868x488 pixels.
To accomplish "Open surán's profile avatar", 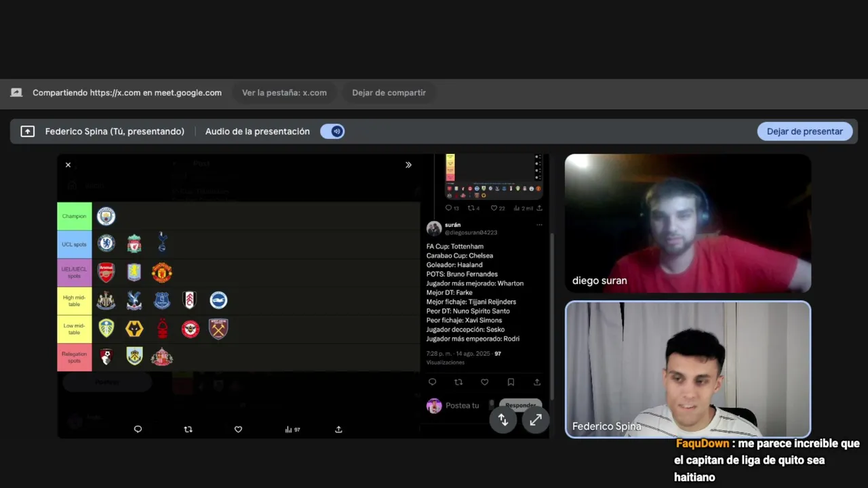I will [434, 228].
